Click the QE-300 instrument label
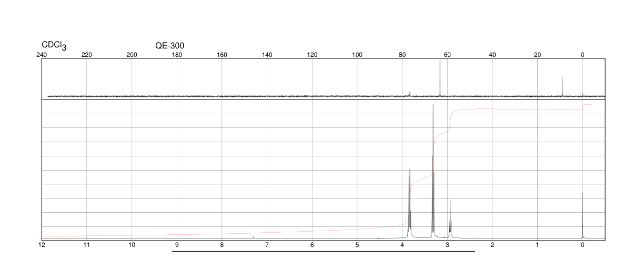The width and height of the screenshot is (644, 278). [x=169, y=46]
